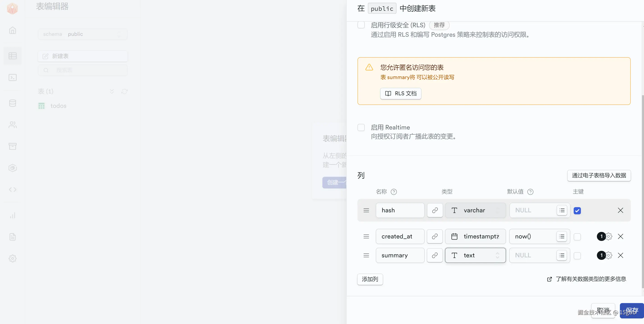Open the text type dropdown for summary
This screenshot has height=324, width=644.
(x=475, y=255)
